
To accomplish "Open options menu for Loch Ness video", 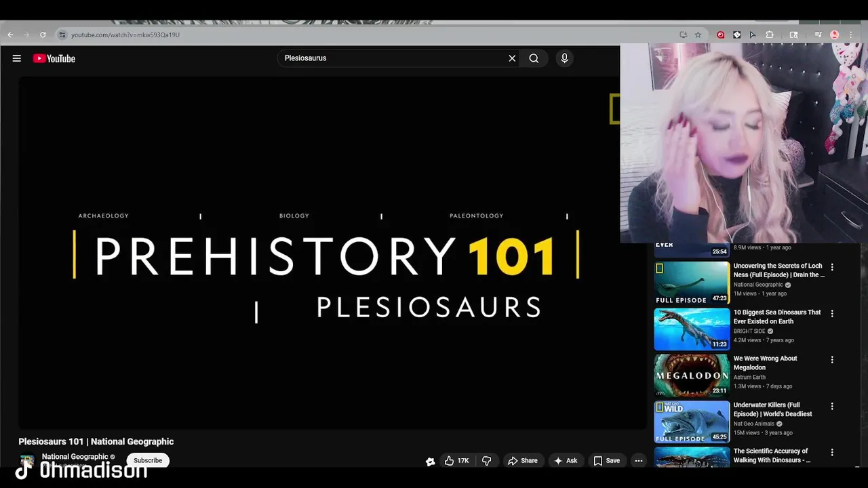I will click(x=832, y=267).
